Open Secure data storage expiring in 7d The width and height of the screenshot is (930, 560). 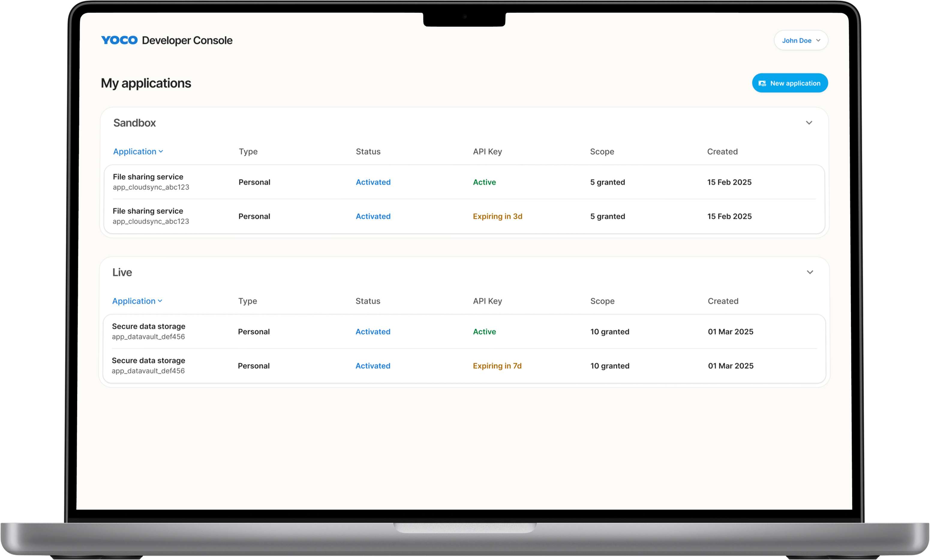pos(464,366)
